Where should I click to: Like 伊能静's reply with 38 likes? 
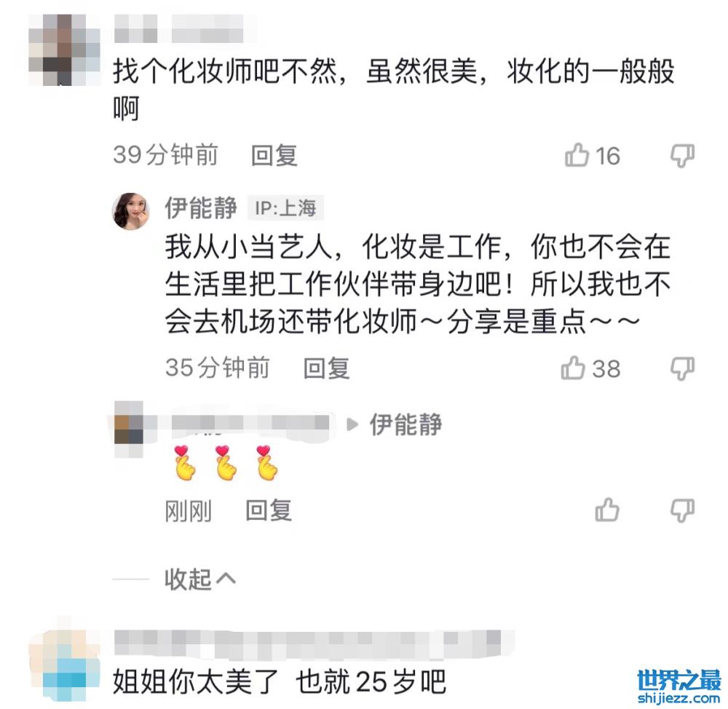tap(573, 368)
